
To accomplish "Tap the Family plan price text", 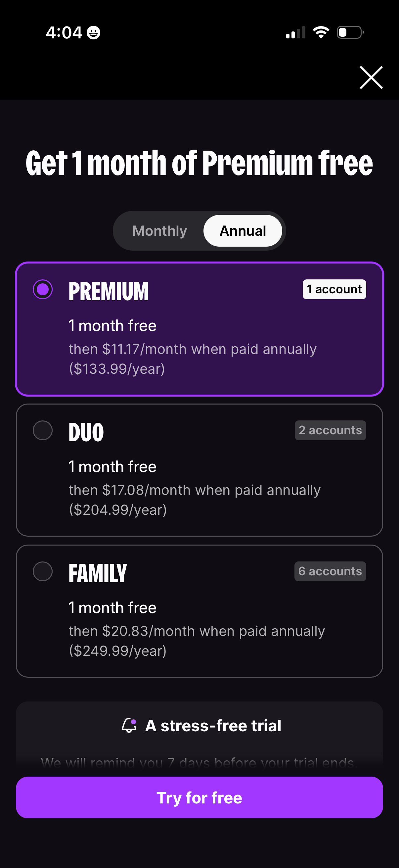I will coord(196,641).
